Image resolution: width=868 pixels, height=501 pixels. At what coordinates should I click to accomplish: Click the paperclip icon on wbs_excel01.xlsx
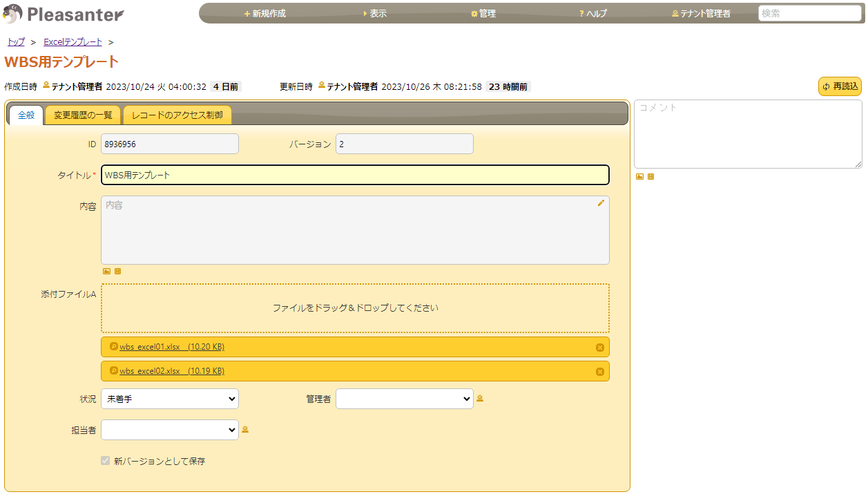[115, 347]
